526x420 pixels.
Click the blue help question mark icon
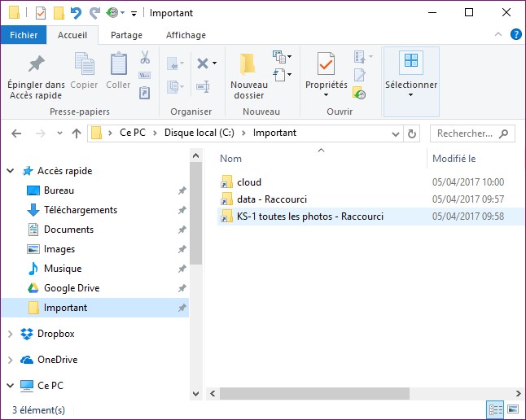point(515,35)
